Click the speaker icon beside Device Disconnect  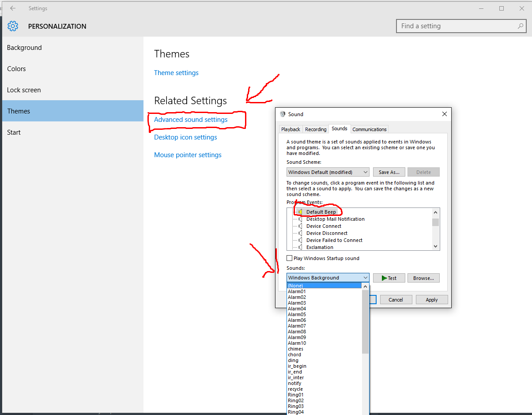pyautogui.click(x=300, y=233)
